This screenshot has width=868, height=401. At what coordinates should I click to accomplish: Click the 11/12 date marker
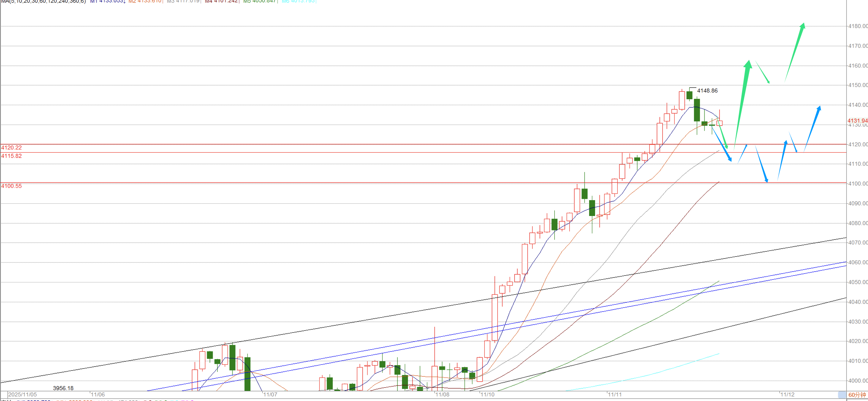click(x=787, y=395)
